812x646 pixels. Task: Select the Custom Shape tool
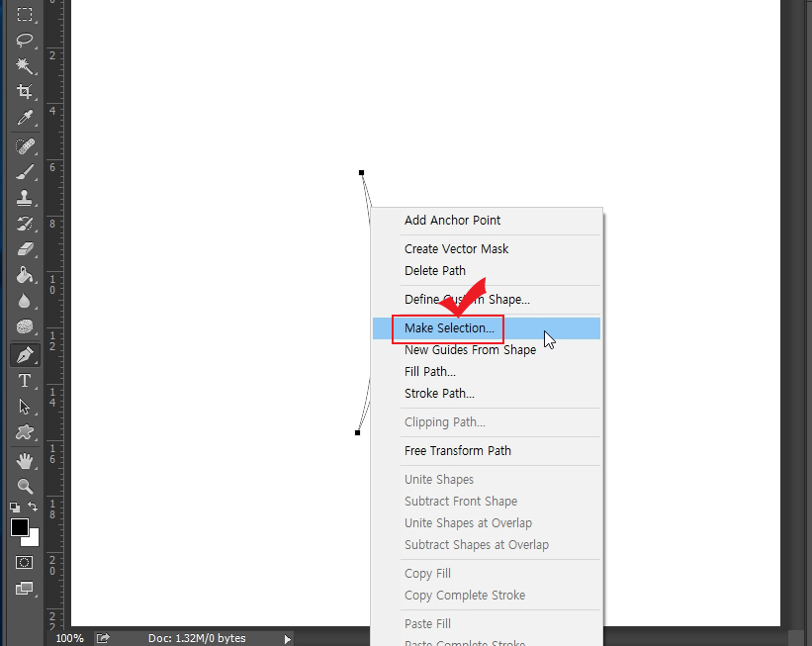click(x=25, y=432)
